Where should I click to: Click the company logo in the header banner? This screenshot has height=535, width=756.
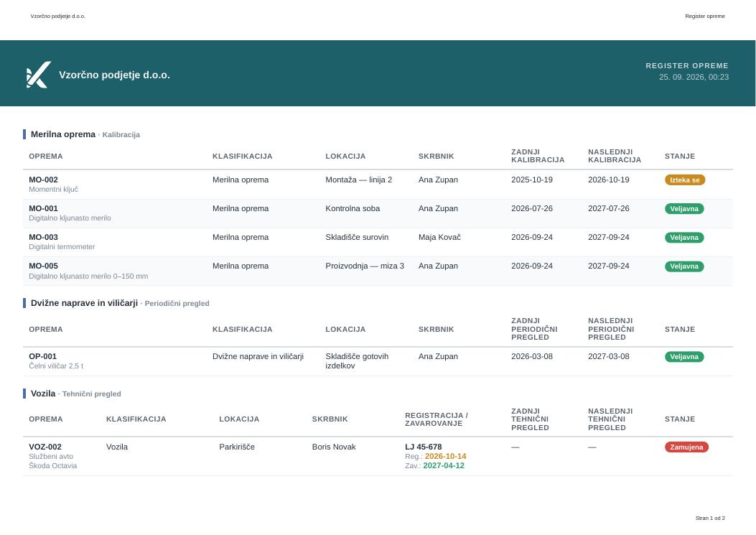click(39, 75)
